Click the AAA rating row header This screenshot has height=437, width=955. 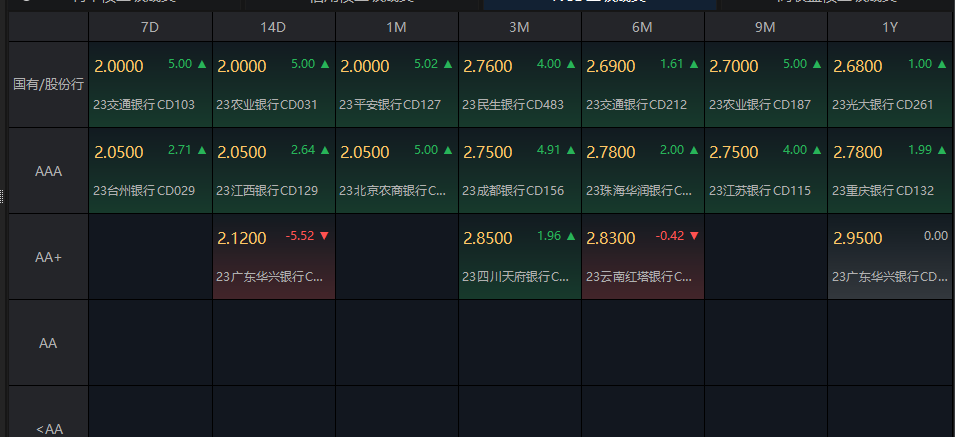pyautogui.click(x=49, y=170)
